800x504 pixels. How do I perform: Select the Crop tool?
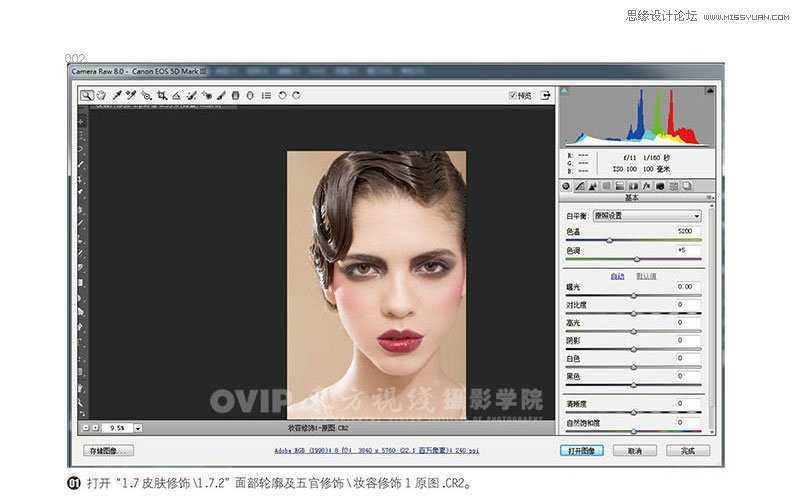click(x=162, y=95)
